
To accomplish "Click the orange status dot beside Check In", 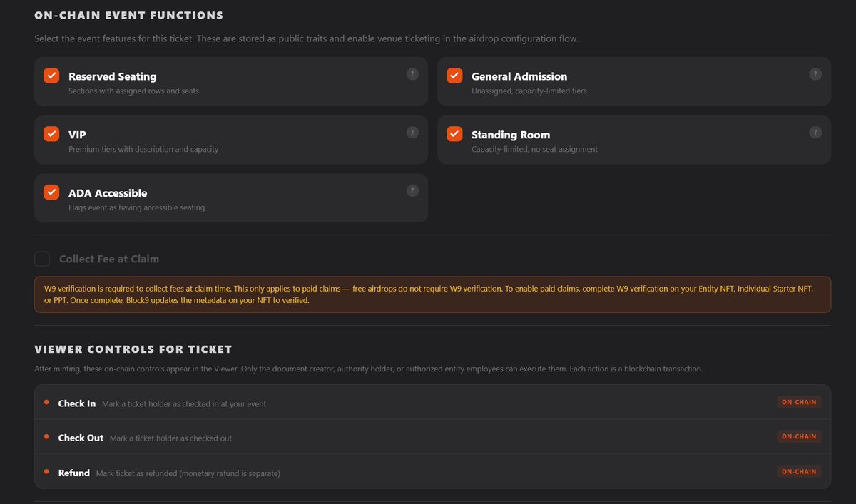I will click(48, 402).
